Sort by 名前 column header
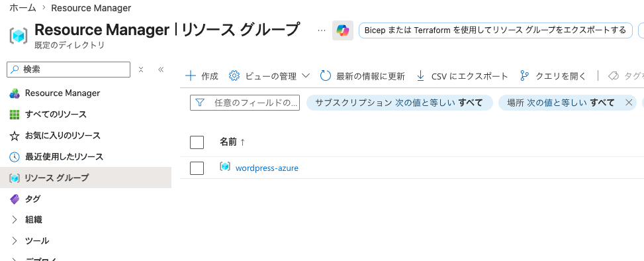The image size is (644, 261). pos(232,142)
